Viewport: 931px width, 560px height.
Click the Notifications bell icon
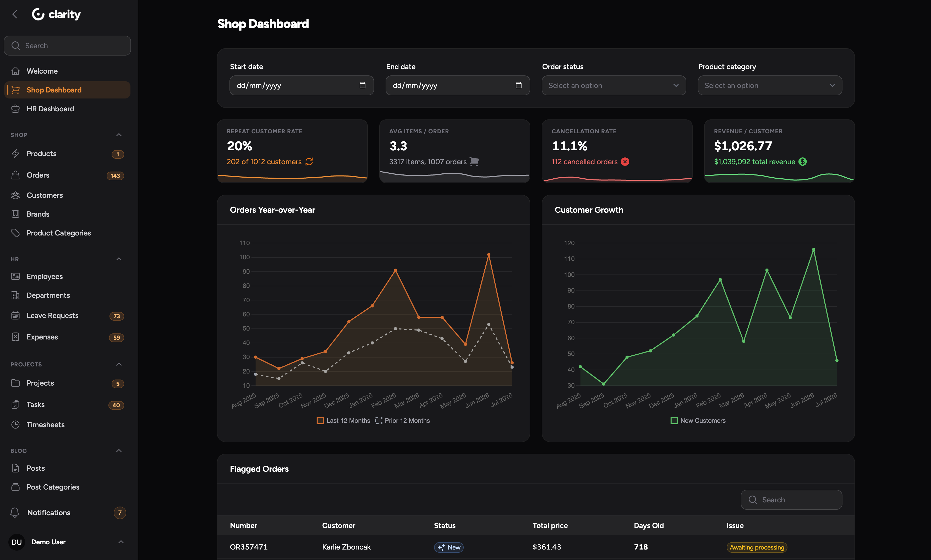15,512
